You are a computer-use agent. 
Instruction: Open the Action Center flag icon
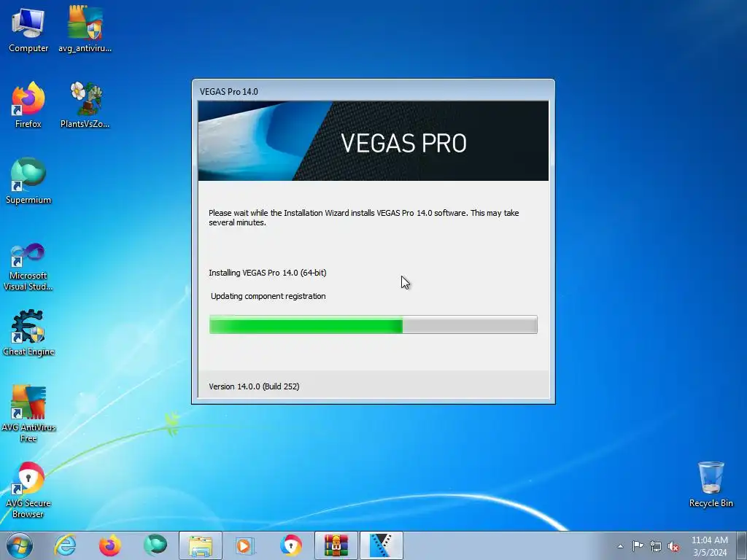(x=638, y=546)
